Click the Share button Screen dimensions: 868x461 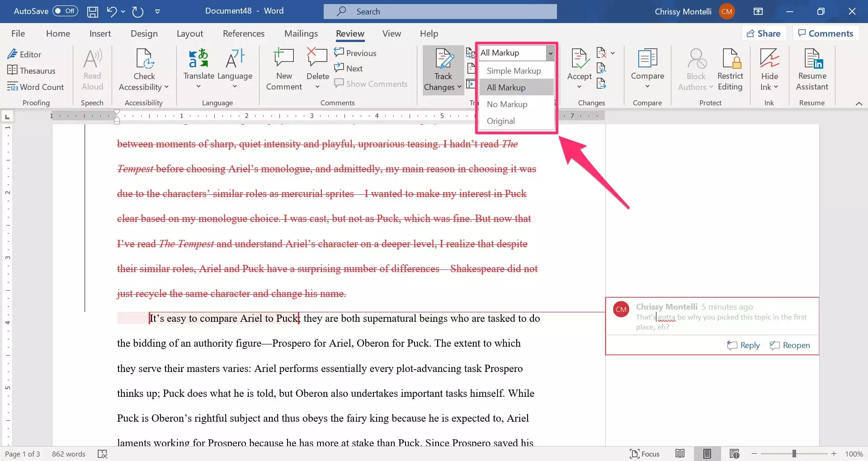pyautogui.click(x=764, y=33)
